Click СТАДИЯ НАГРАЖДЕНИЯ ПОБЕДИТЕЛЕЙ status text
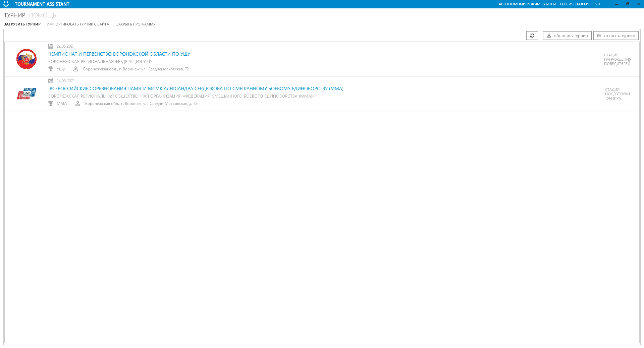The height and width of the screenshot is (348, 644). [618, 59]
